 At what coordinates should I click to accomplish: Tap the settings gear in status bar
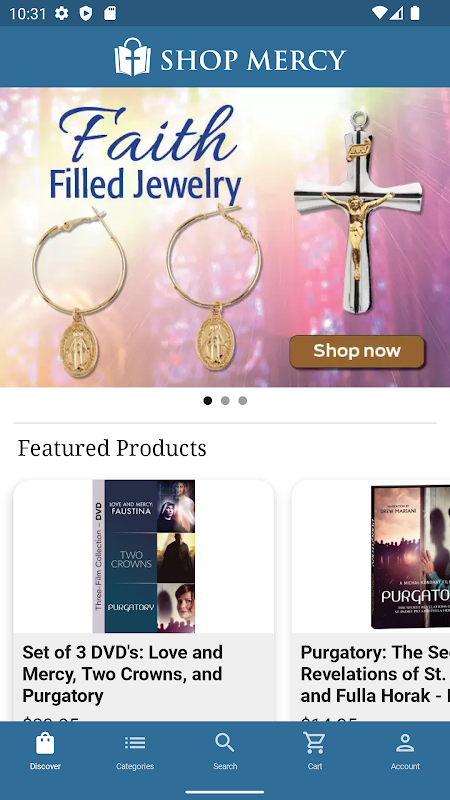[x=62, y=13]
